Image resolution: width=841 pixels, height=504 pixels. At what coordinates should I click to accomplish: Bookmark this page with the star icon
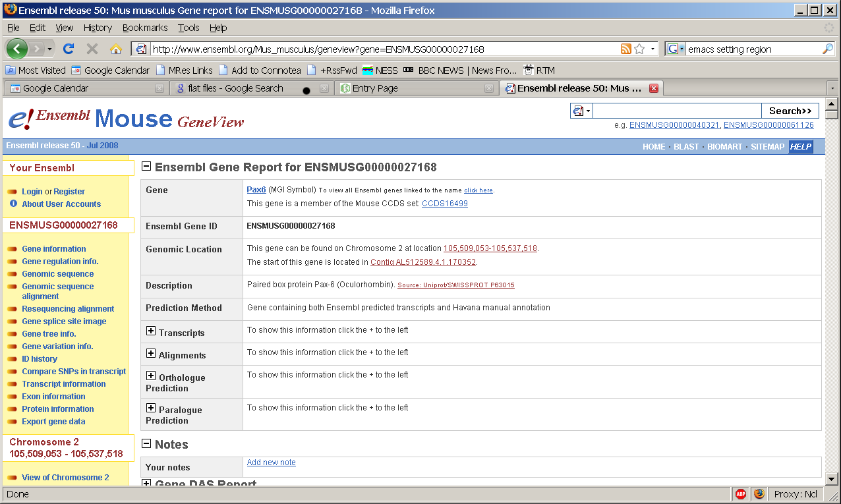click(x=639, y=49)
